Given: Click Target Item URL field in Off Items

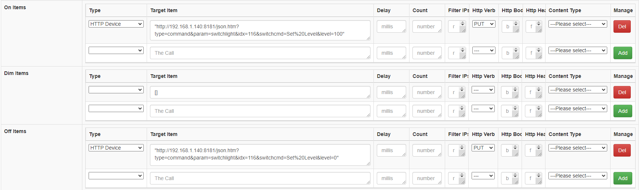Looking at the screenshot, I should [260, 155].
